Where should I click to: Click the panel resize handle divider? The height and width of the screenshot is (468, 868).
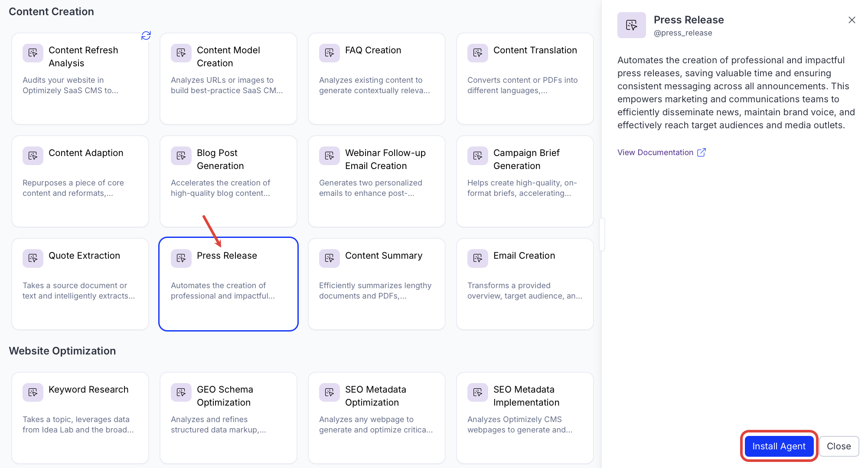tap(602, 234)
